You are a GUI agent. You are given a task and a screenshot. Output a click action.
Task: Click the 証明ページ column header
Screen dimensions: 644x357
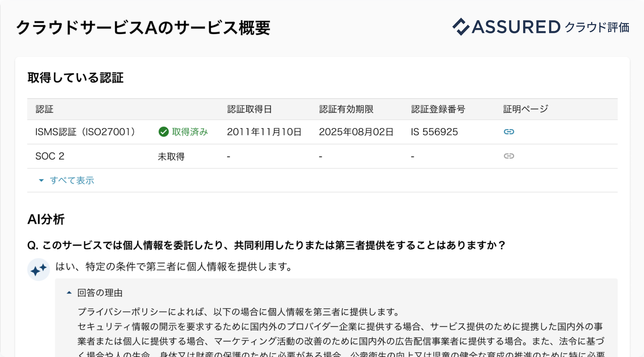pos(526,109)
